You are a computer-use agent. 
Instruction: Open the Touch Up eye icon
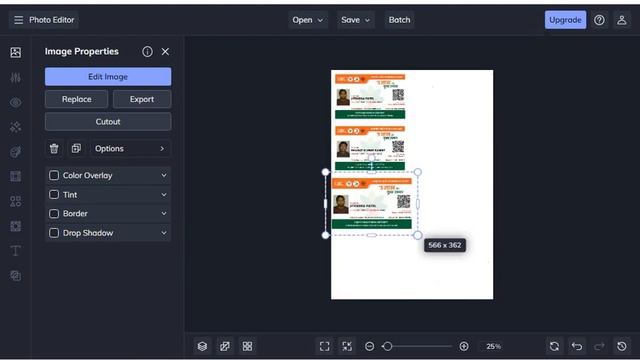(16, 102)
